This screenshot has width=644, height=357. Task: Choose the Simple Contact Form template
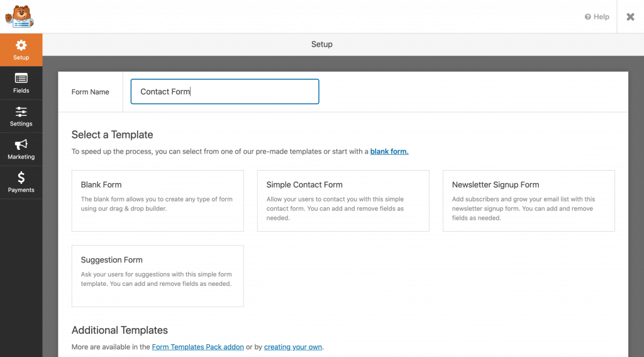pyautogui.click(x=343, y=201)
